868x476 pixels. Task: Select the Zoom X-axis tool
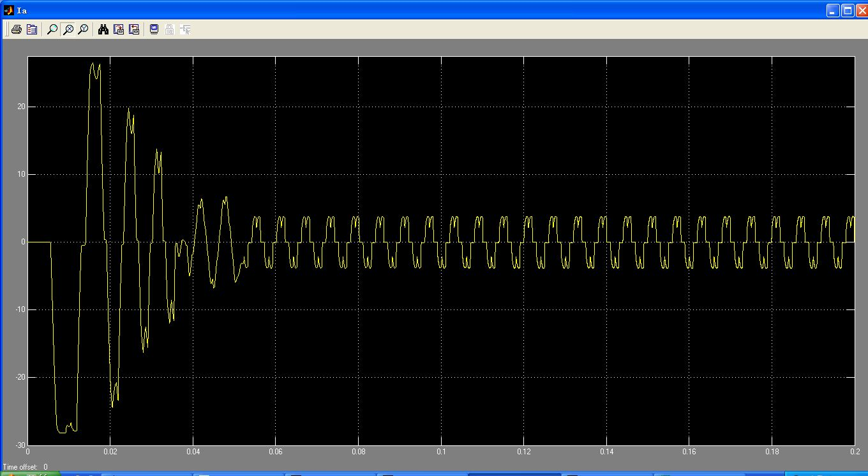[x=68, y=29]
